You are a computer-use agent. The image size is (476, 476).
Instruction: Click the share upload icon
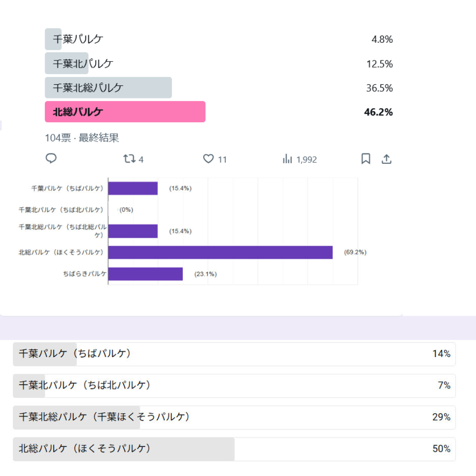[387, 159]
